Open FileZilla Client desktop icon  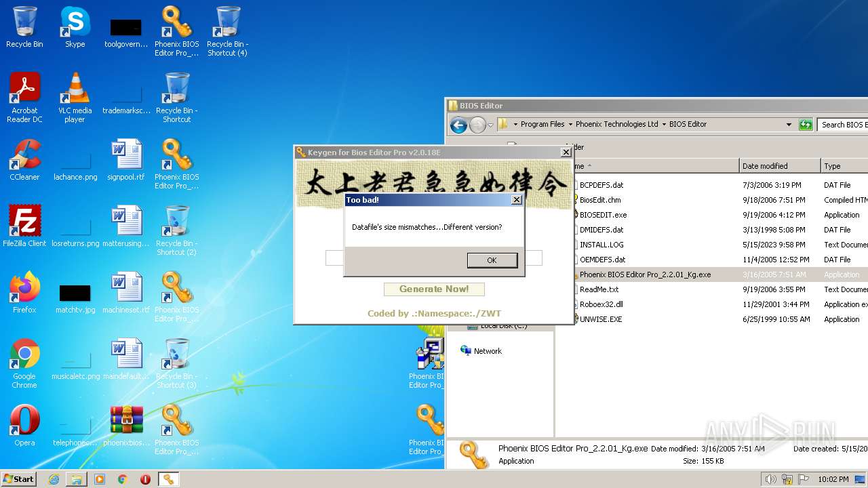(x=24, y=227)
